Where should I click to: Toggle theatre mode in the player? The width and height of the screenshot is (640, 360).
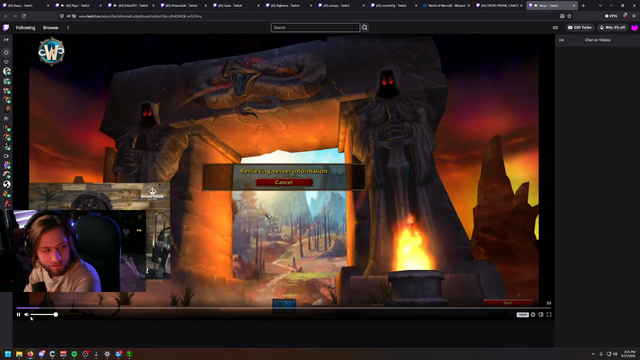tap(541, 315)
